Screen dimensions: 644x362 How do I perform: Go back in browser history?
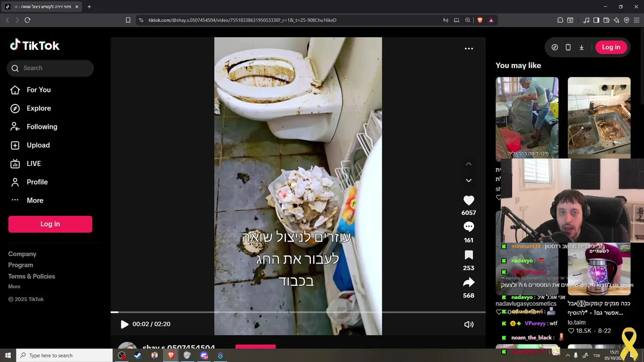(x=7, y=20)
